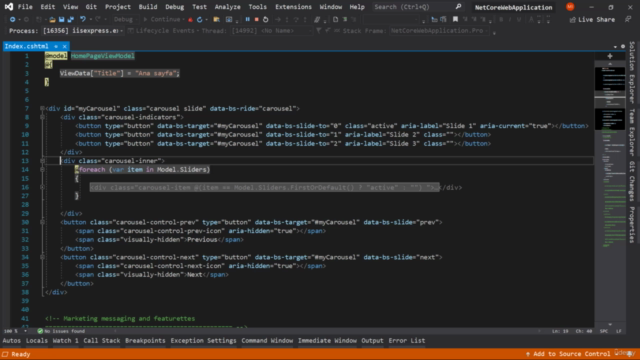Click the No issues found check icon
The height and width of the screenshot is (360, 640).
click(x=40, y=331)
